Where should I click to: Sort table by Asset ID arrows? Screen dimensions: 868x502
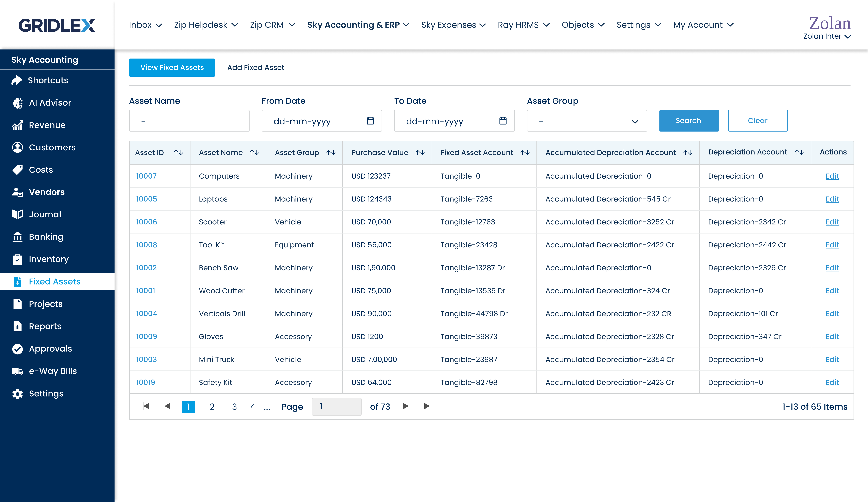[x=178, y=152]
